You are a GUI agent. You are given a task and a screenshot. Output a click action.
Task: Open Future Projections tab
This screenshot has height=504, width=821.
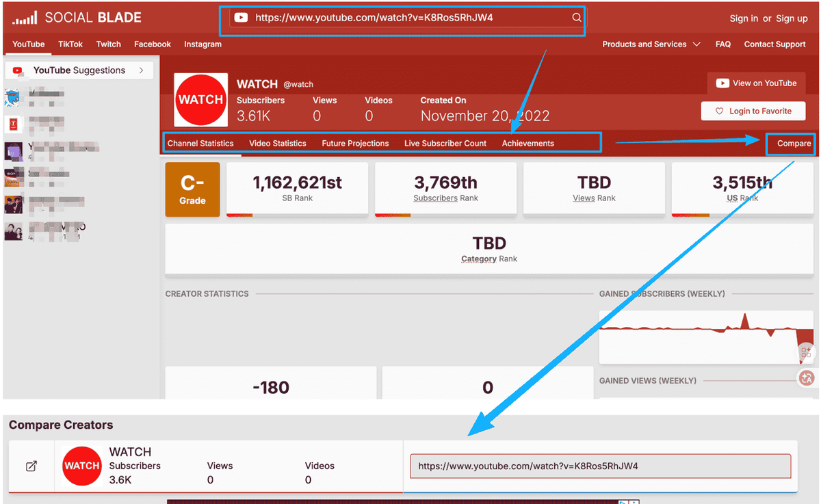355,143
